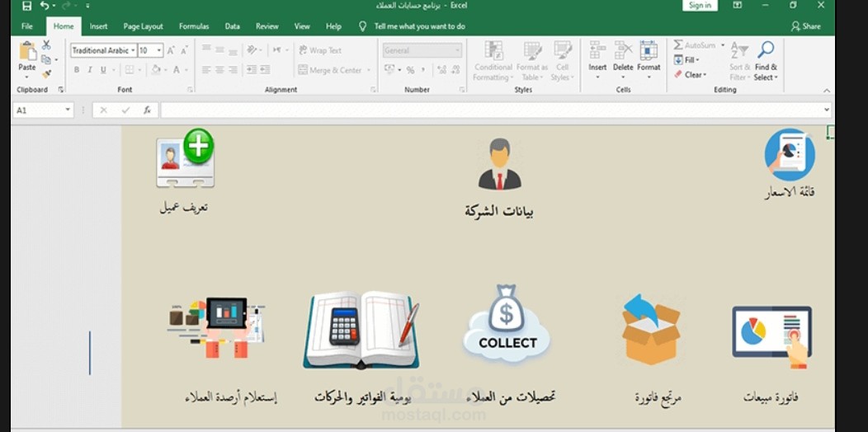Click the Increase Indent icon
Image resolution: width=868 pixels, height=432 pixels.
click(265, 70)
